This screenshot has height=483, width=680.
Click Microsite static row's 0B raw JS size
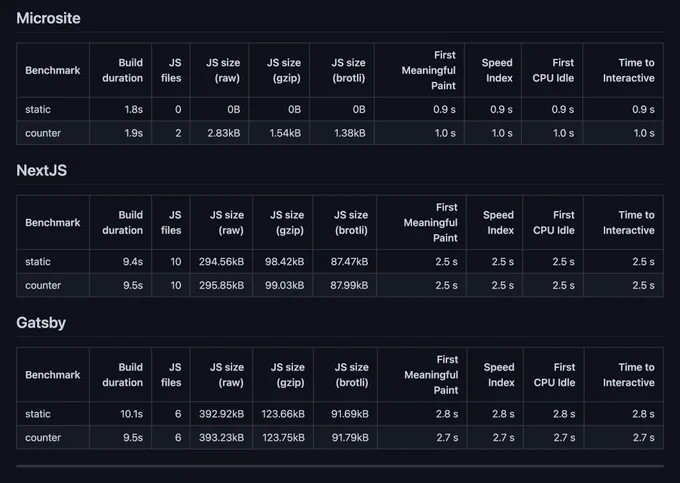(234, 109)
